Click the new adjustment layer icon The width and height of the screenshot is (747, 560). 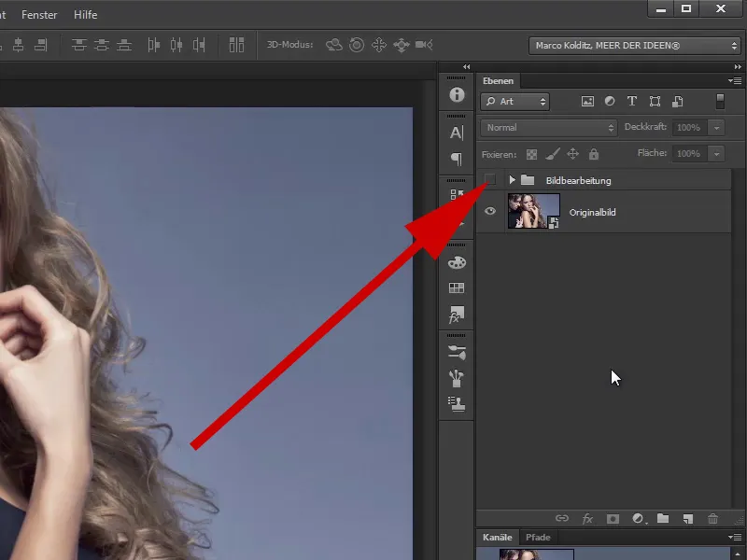(639, 518)
